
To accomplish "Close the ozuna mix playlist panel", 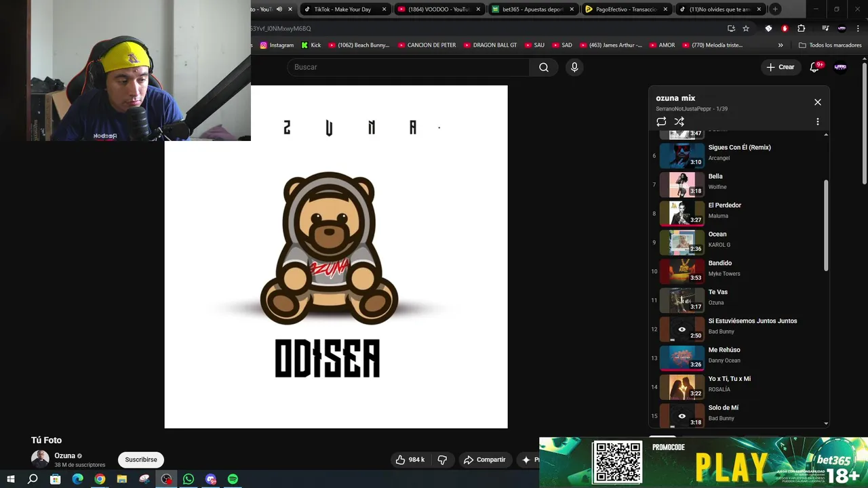I will click(x=818, y=102).
